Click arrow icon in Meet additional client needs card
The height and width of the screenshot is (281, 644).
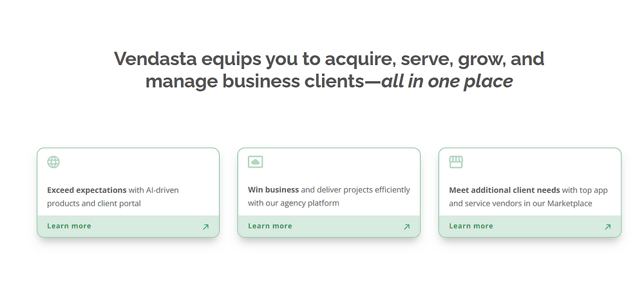607,226
